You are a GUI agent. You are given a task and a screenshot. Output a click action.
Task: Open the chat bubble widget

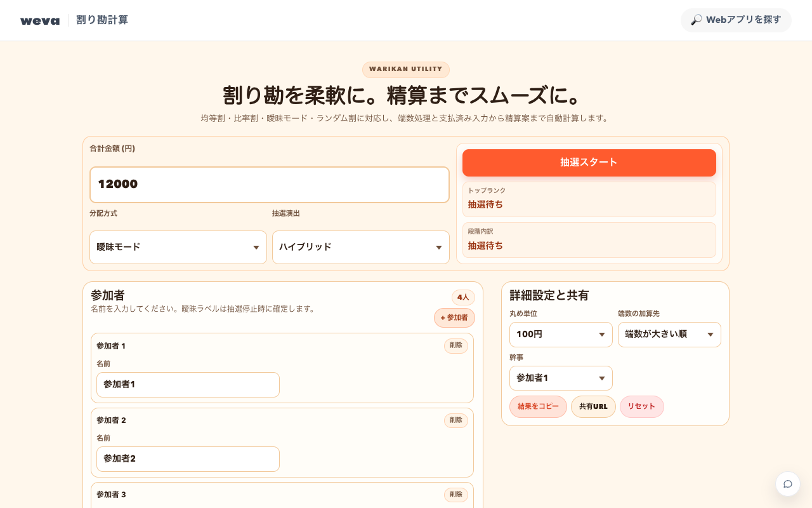788,484
